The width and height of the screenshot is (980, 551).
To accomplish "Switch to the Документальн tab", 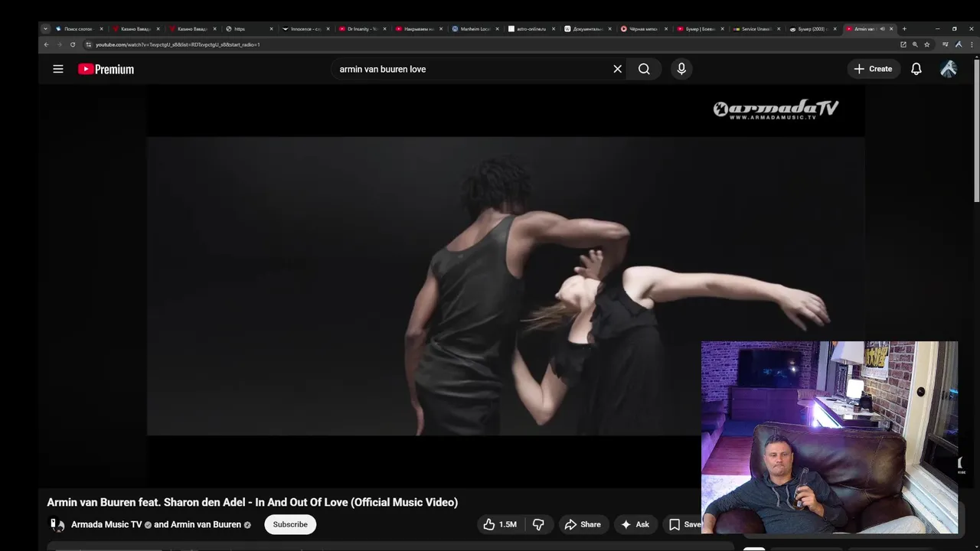I will tap(588, 29).
